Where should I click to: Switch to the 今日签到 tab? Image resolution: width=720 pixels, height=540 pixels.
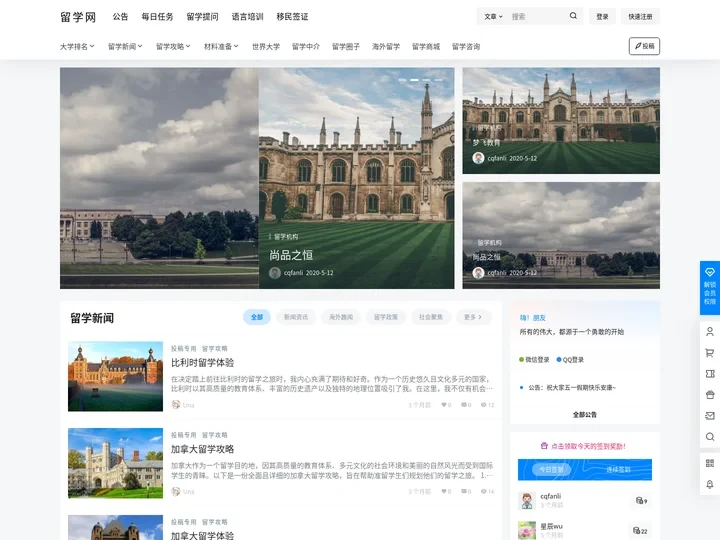tap(551, 470)
